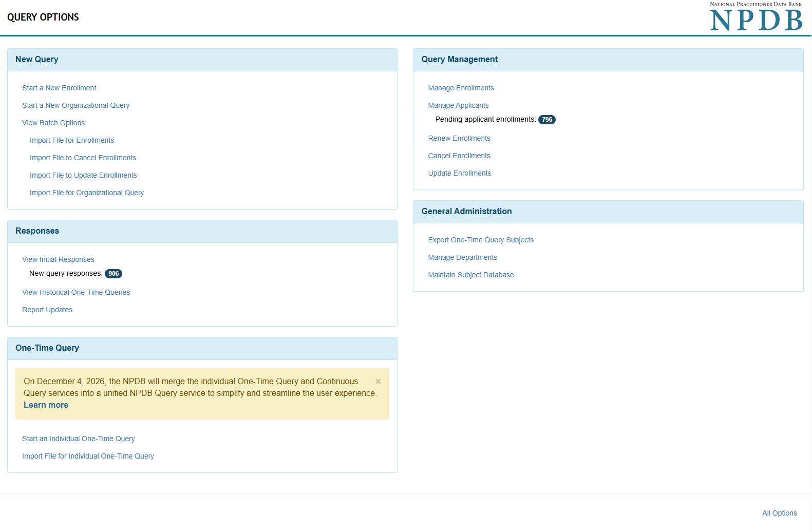Export One-Time Query Subjects
This screenshot has height=532, width=812.
[481, 240]
